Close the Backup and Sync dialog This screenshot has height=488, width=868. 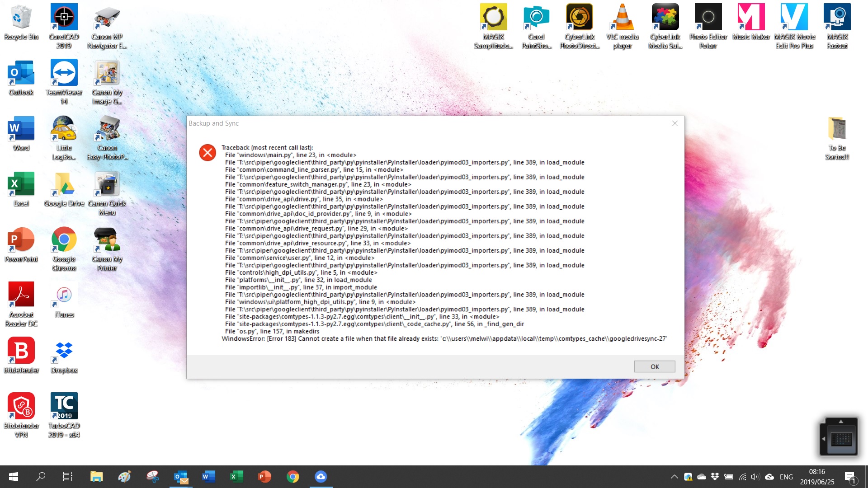pos(675,123)
